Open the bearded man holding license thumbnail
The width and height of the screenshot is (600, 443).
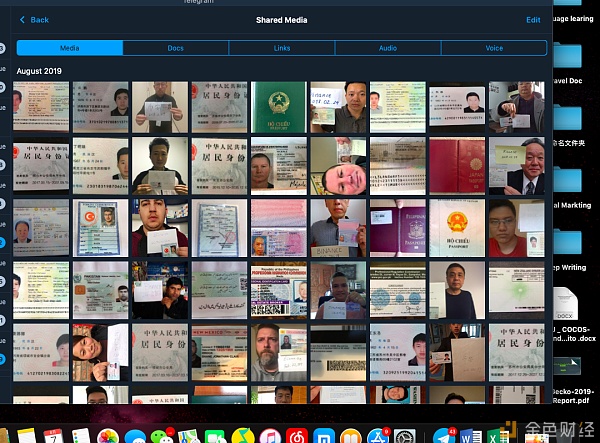[279, 352]
